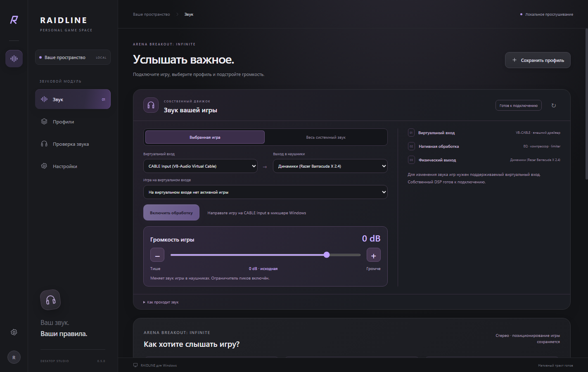Select the Выбранная игра mode
This screenshot has height=372, width=588.
click(205, 137)
